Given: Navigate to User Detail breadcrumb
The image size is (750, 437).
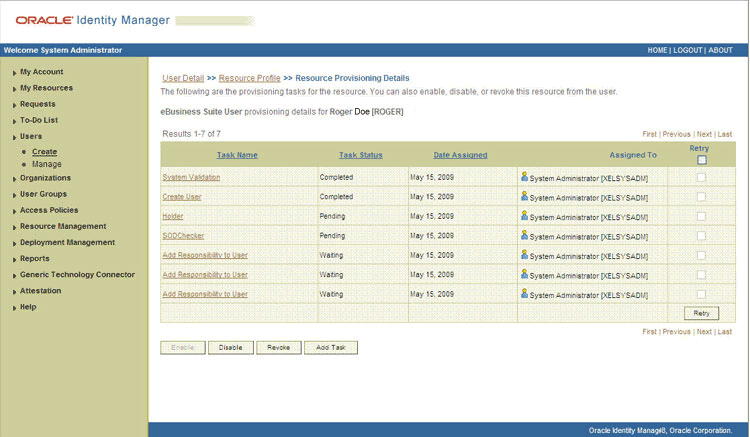Looking at the screenshot, I should pyautogui.click(x=183, y=78).
